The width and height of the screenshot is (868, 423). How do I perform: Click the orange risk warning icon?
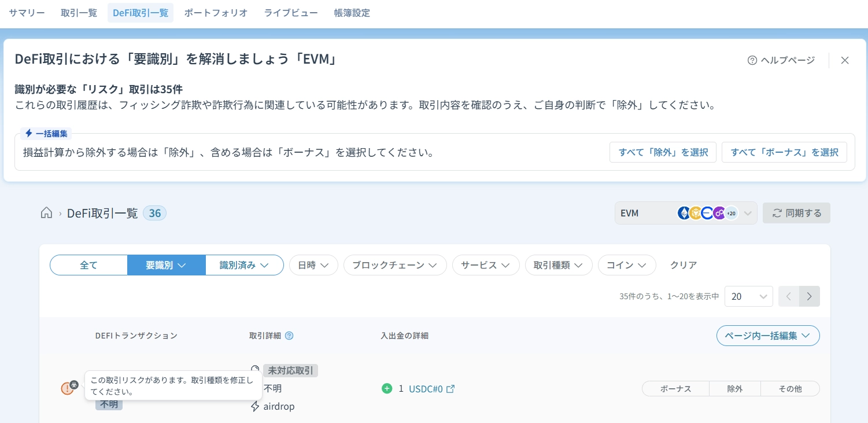(x=67, y=389)
